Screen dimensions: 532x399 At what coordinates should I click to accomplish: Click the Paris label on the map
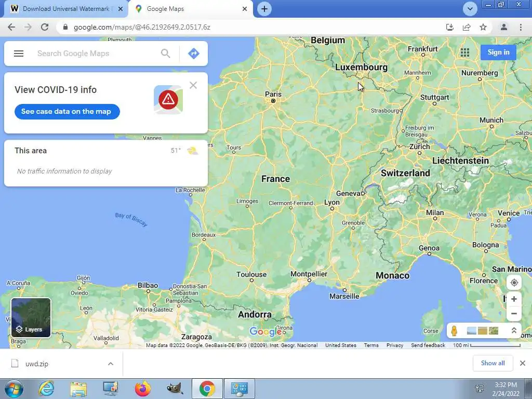273,94
